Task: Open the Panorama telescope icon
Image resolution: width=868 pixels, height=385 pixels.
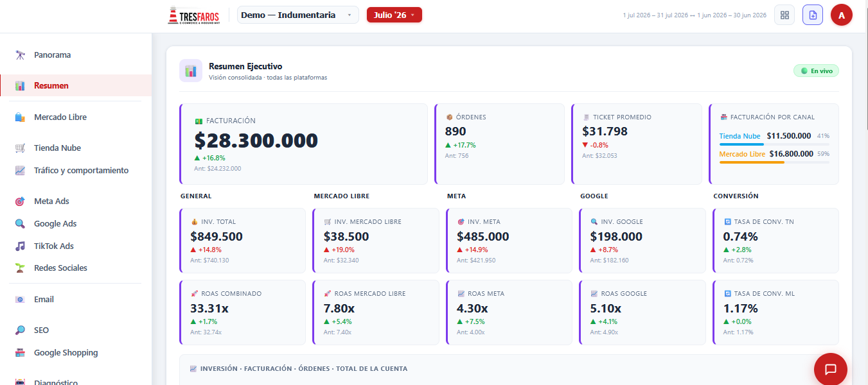Action: (x=21, y=55)
